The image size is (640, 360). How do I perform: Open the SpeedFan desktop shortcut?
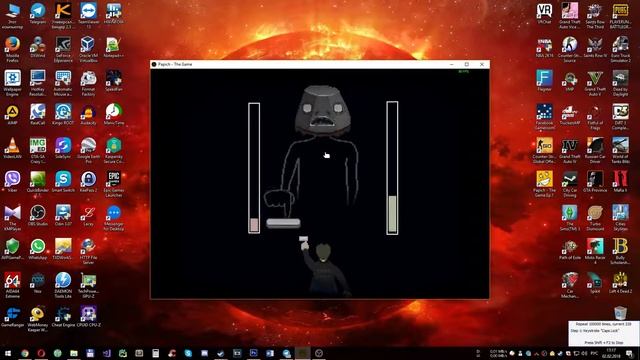click(113, 80)
